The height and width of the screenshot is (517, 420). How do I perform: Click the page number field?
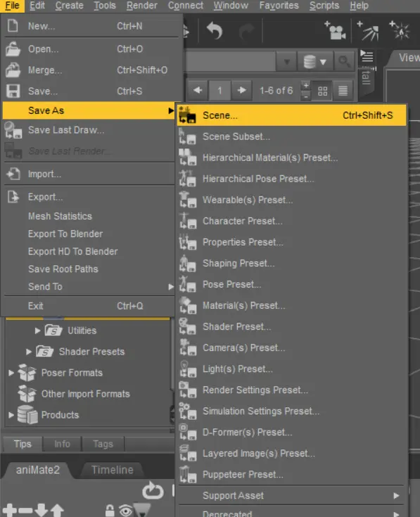pos(219,90)
